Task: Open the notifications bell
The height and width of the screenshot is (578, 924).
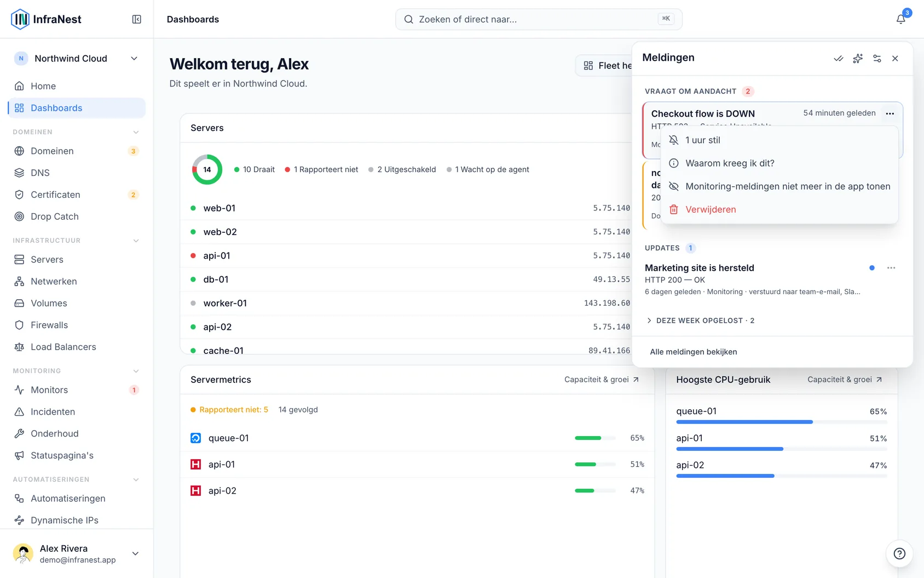Action: (900, 19)
